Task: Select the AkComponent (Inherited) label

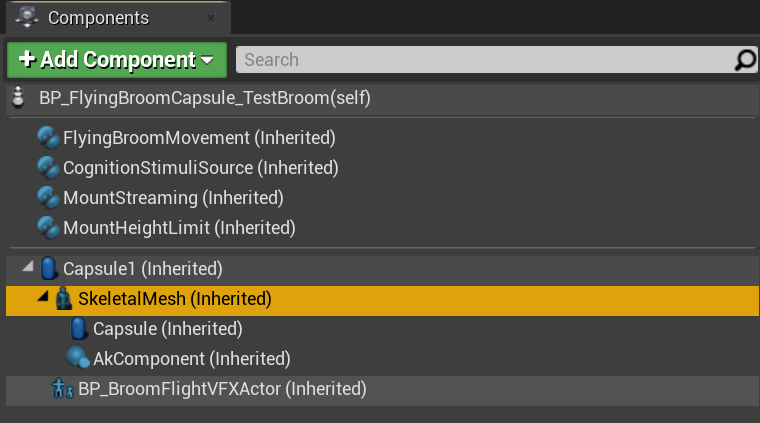Action: click(x=191, y=358)
